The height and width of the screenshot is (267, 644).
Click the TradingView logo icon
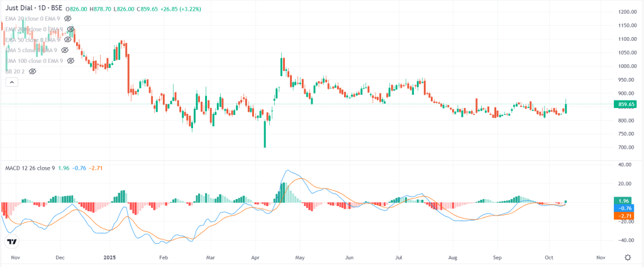[x=12, y=241]
